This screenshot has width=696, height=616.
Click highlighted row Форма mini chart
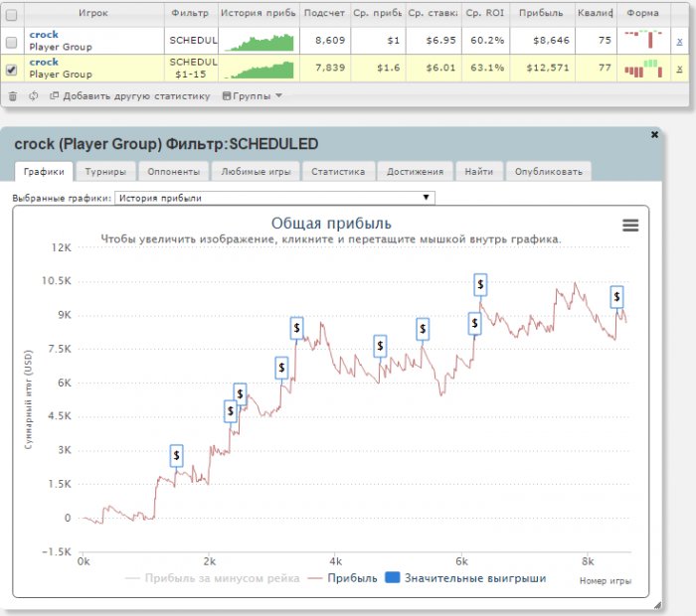pos(643,69)
